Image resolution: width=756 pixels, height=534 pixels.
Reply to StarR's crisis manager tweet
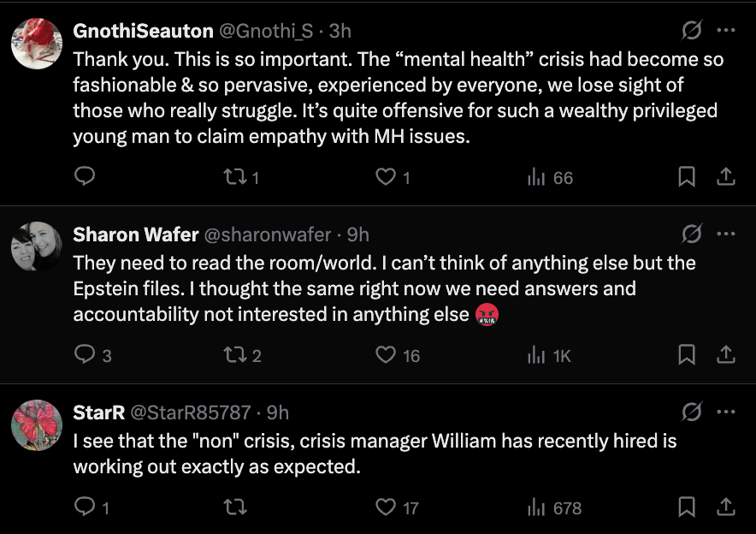[84, 507]
